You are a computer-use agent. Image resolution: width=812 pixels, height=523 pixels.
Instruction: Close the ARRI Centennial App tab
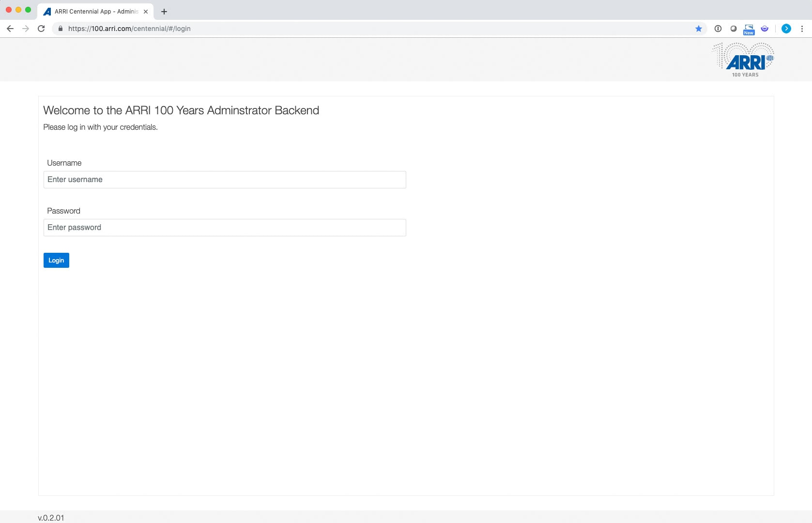coord(146,12)
